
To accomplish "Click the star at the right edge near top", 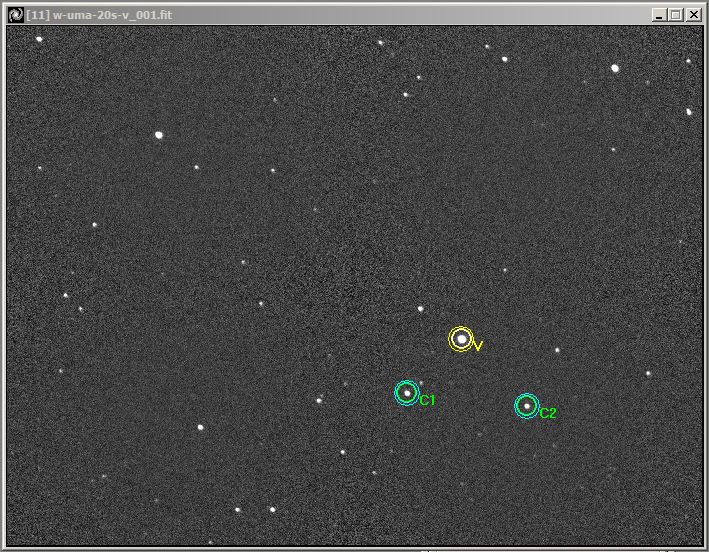I will pyautogui.click(x=689, y=112).
